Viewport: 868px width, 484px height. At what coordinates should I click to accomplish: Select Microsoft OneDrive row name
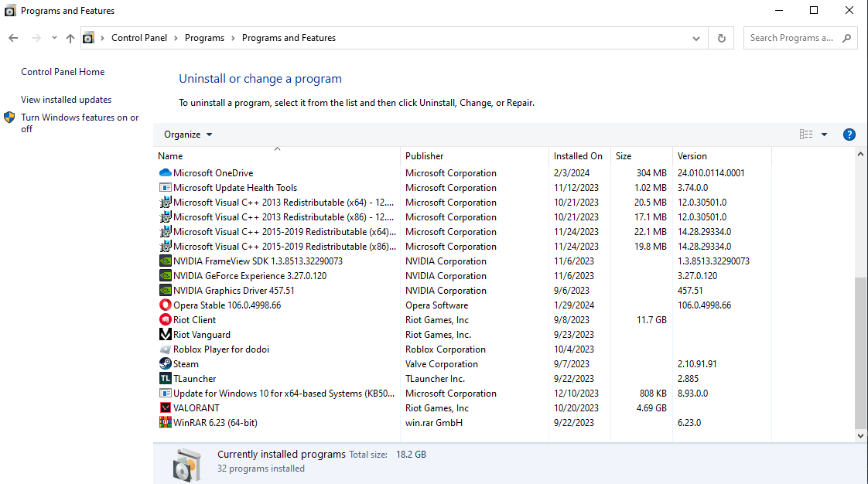213,173
